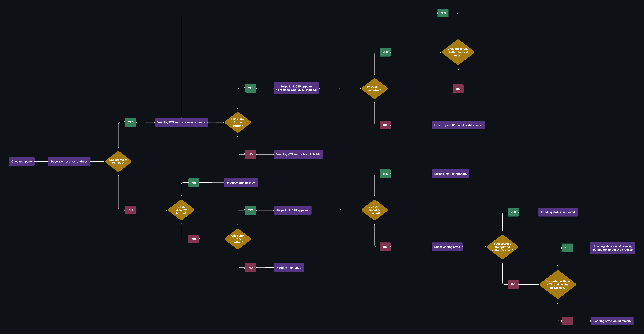The height and width of the screenshot is (334, 644).
Task: Select the Checkout page node
Action: point(21,161)
